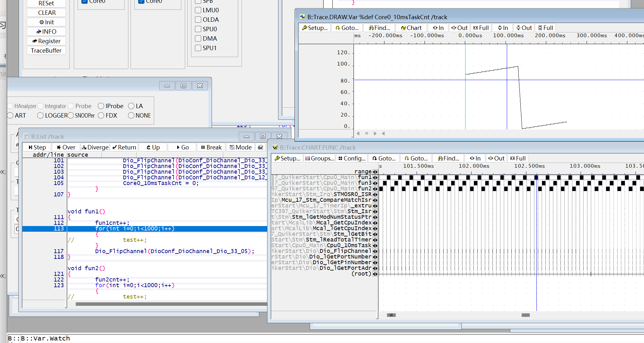Open Config in the CHART.FUNC toolbar
This screenshot has width=644, height=343.
(352, 158)
